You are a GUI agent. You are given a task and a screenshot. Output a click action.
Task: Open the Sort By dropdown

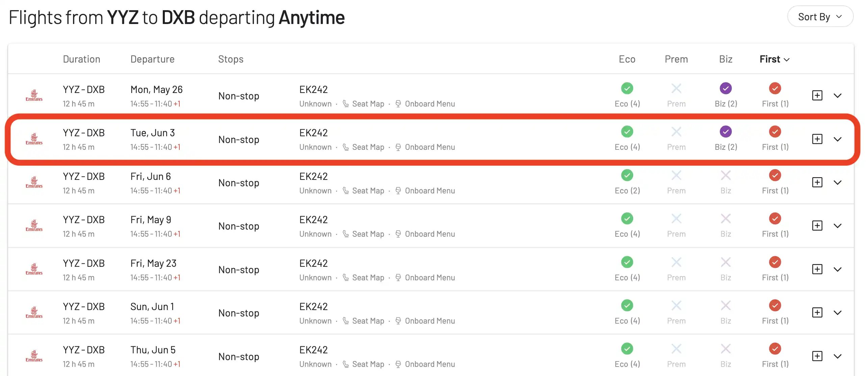click(820, 17)
